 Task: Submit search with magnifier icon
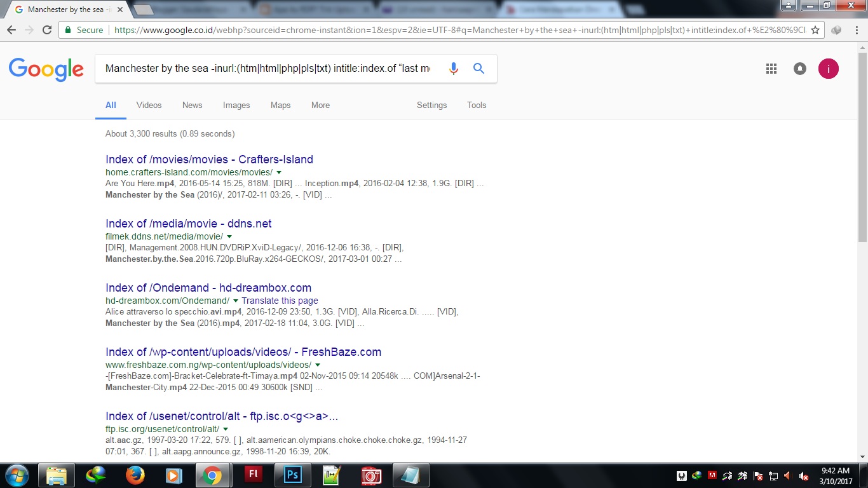click(x=479, y=69)
